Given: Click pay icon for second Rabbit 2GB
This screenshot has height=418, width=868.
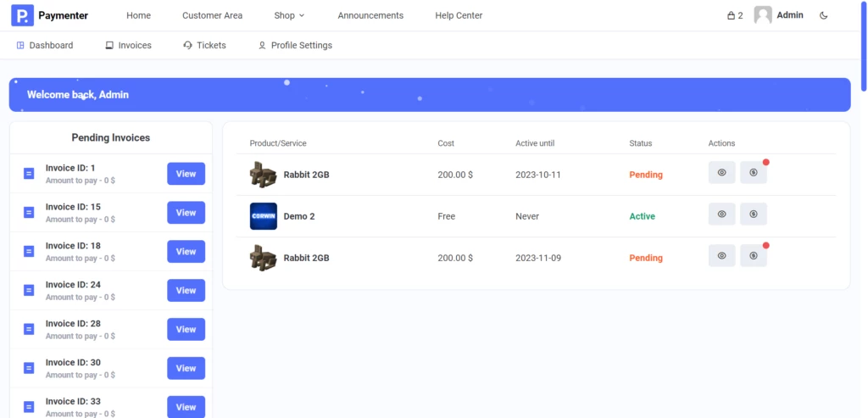Looking at the screenshot, I should (753, 256).
